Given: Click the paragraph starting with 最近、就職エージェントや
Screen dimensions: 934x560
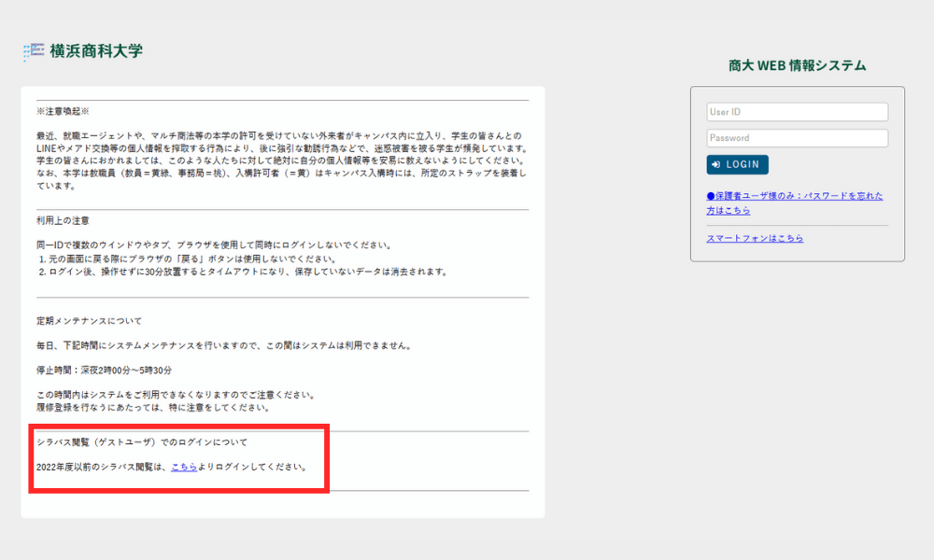Looking at the screenshot, I should (x=280, y=136).
